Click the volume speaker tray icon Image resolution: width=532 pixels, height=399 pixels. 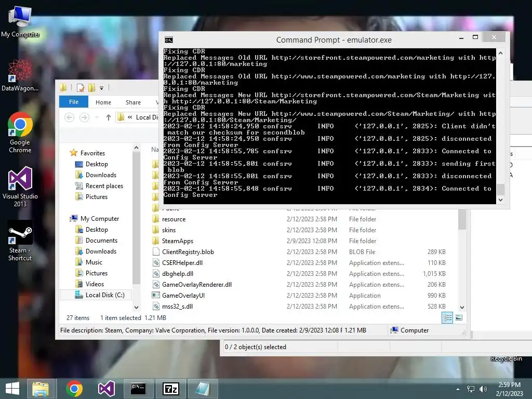[x=483, y=389]
